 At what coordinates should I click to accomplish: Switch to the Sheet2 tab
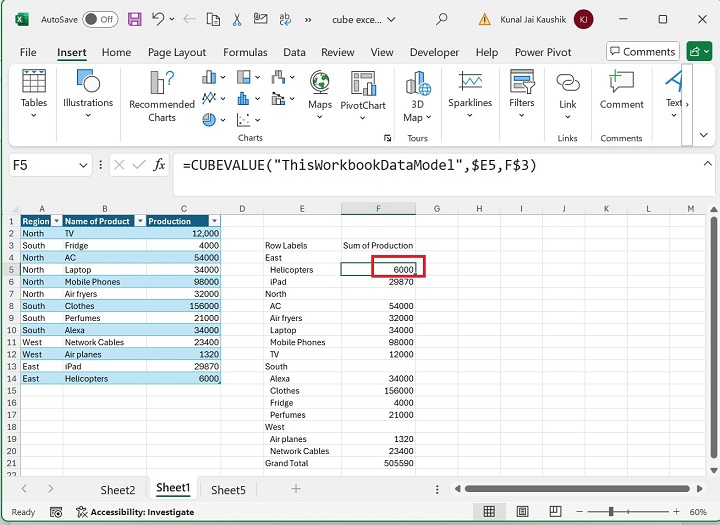(x=117, y=489)
